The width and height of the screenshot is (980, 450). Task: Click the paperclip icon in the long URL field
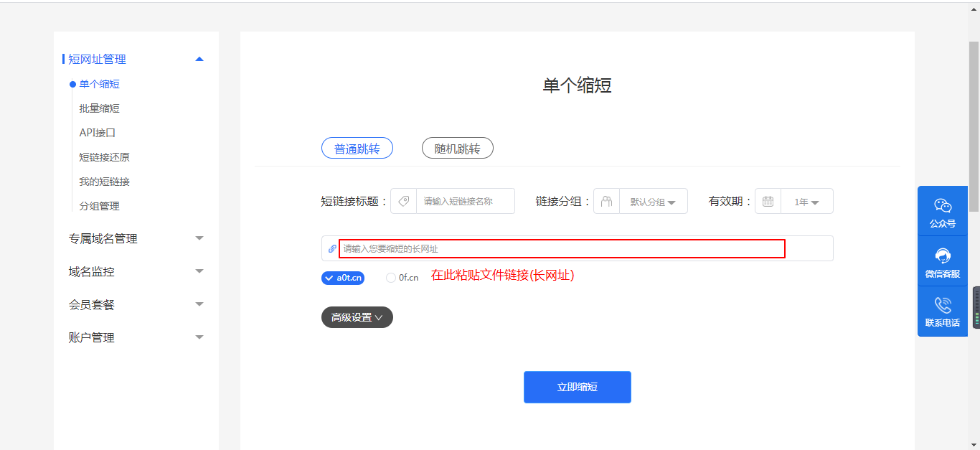(x=331, y=248)
